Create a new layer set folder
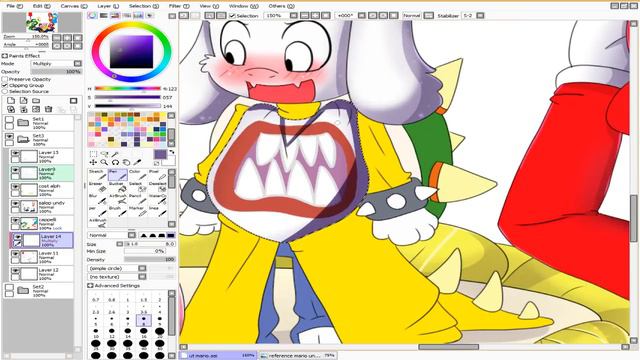640x360 pixels. 36,100
